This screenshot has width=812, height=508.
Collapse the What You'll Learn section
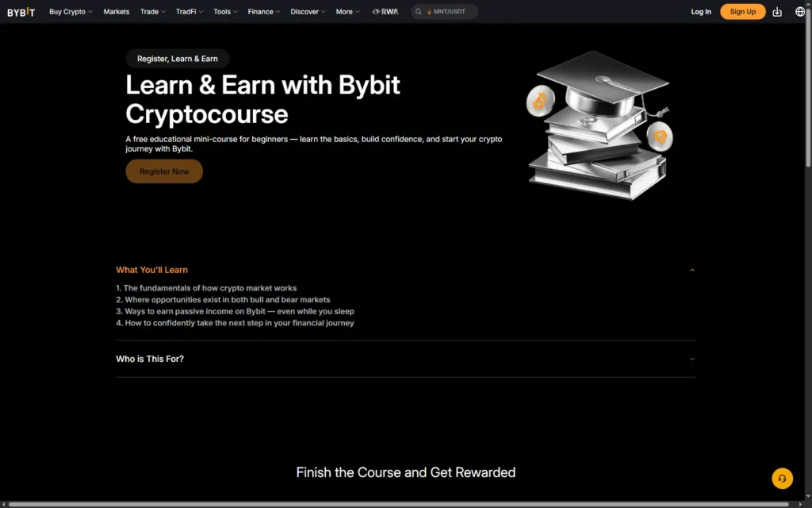point(405,270)
